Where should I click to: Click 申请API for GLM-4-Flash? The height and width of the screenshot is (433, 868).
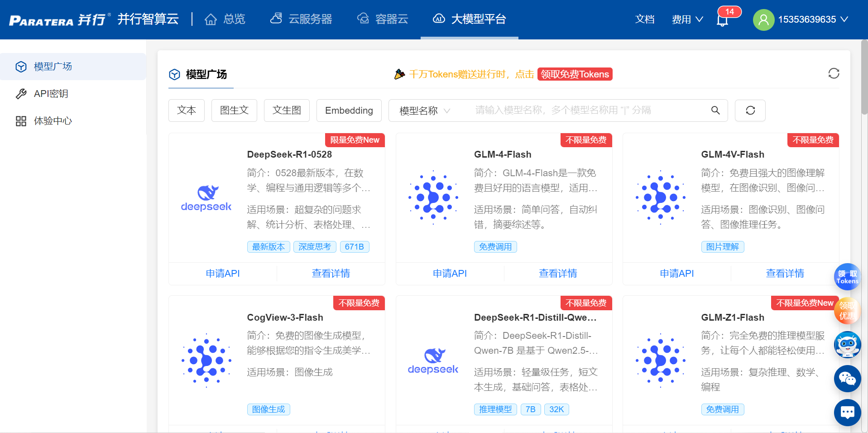click(450, 274)
